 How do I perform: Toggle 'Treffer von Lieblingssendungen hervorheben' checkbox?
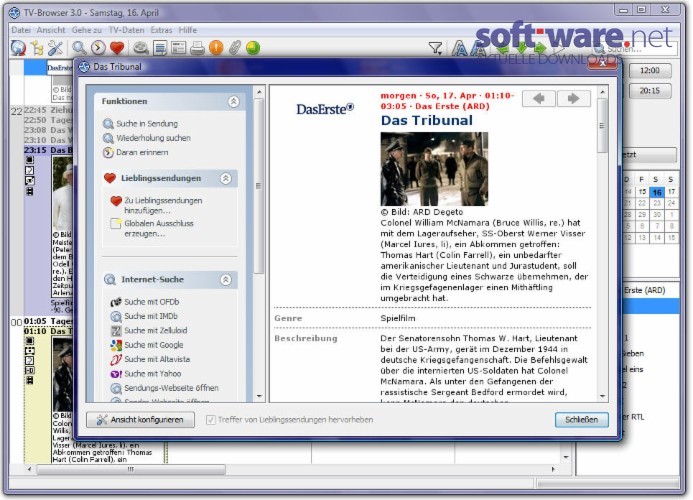(x=210, y=420)
